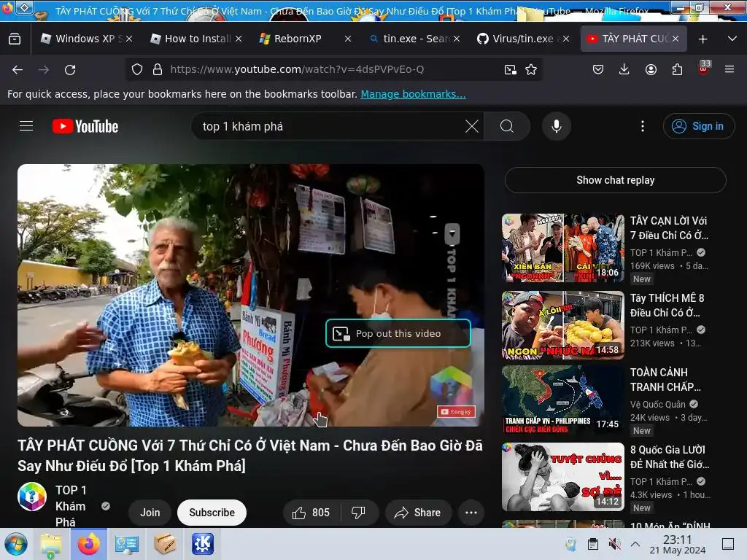This screenshot has height=560, width=747.
Task: Open Firefox downloads panel
Action: [x=624, y=69]
